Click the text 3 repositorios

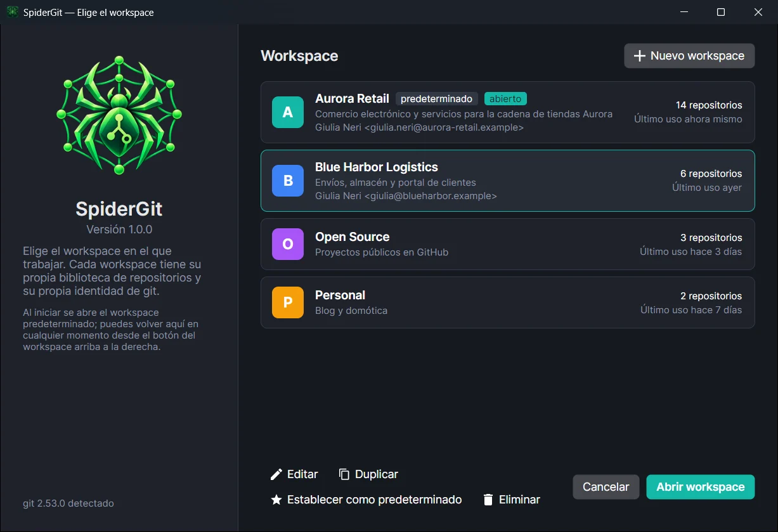coord(711,238)
